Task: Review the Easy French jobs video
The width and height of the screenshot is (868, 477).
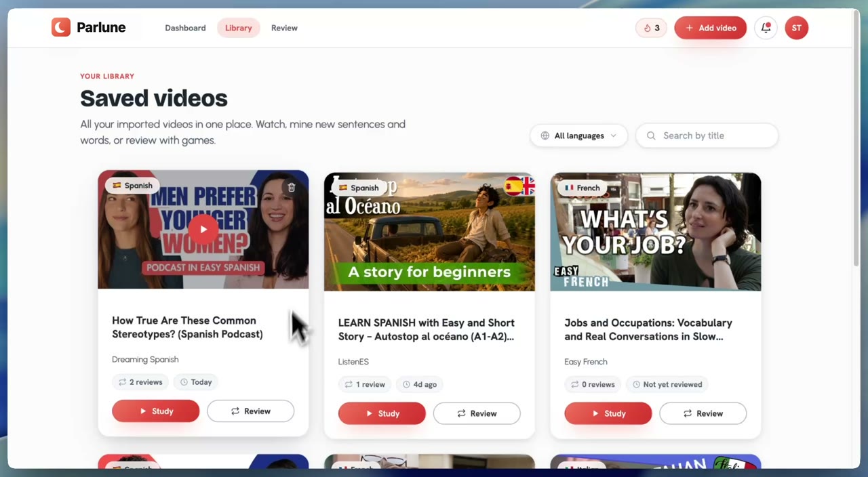Action: click(x=703, y=413)
